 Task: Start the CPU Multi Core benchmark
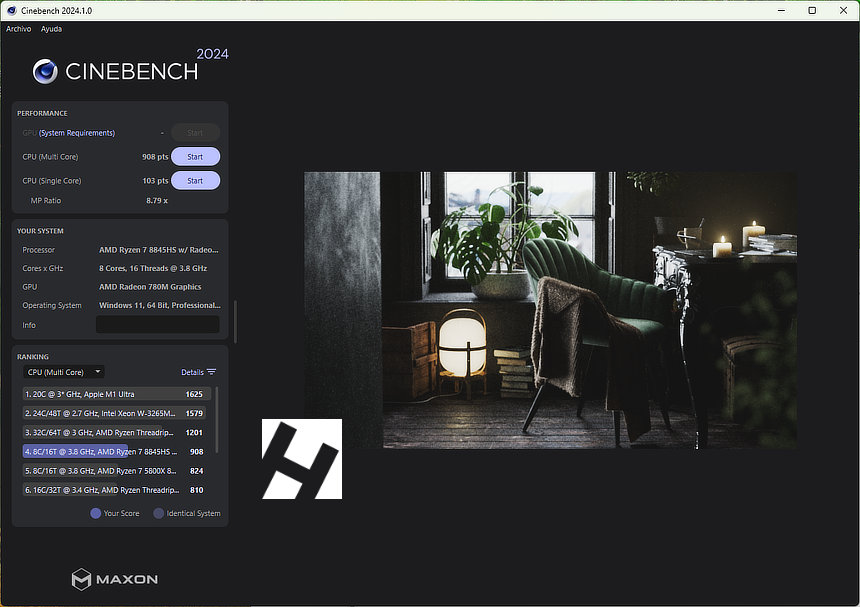tap(195, 157)
